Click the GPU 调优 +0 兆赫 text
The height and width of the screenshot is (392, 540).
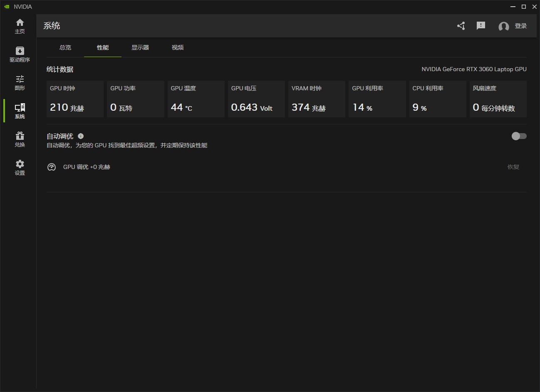tap(87, 167)
